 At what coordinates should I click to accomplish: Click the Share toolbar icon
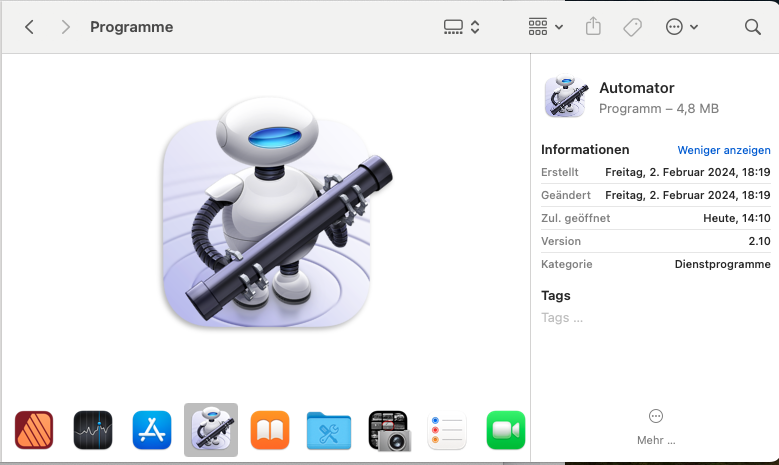click(593, 26)
